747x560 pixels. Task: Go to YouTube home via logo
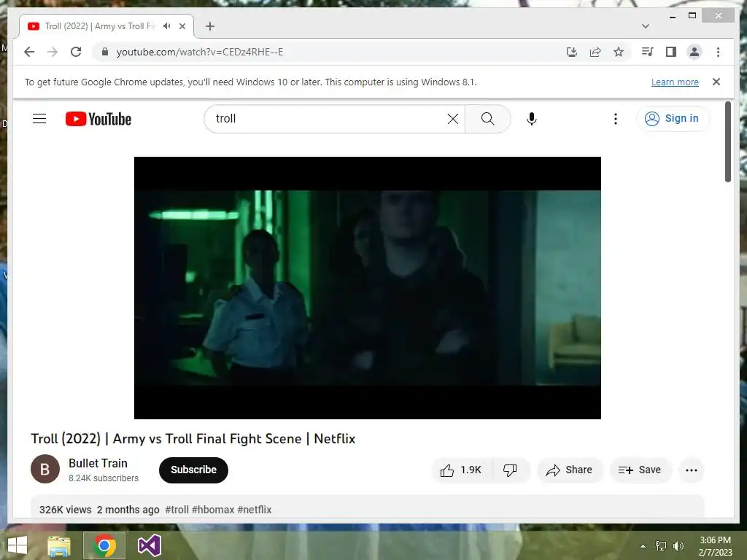98,119
